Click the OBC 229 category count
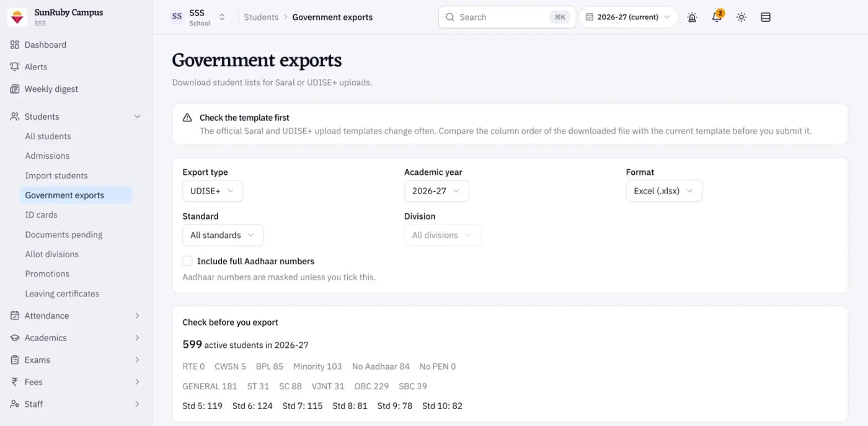Image resolution: width=868 pixels, height=426 pixels. pyautogui.click(x=371, y=386)
